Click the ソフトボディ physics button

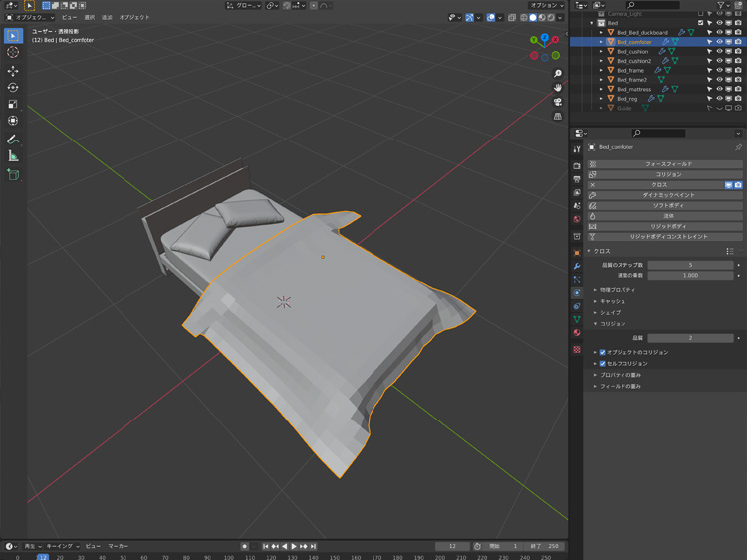coord(667,205)
